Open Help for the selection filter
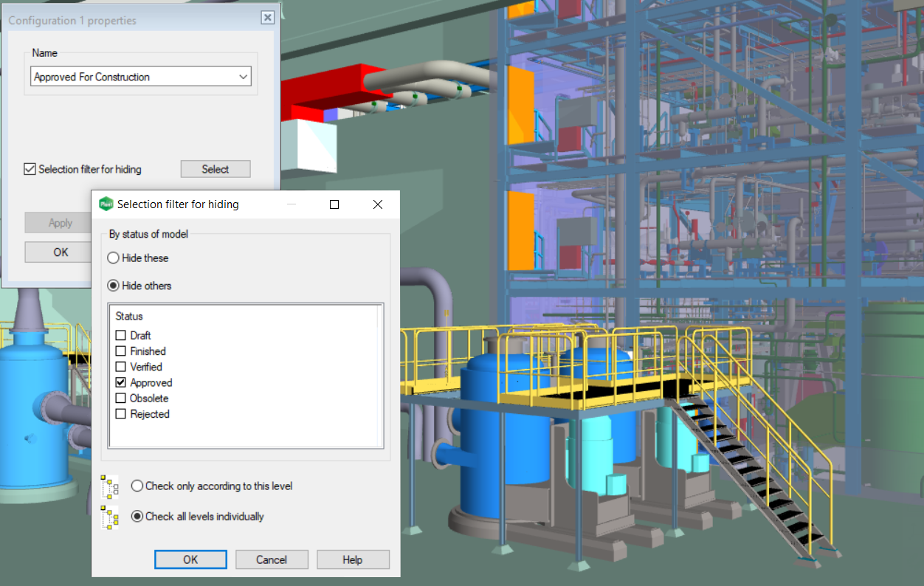924x586 pixels. [x=353, y=559]
